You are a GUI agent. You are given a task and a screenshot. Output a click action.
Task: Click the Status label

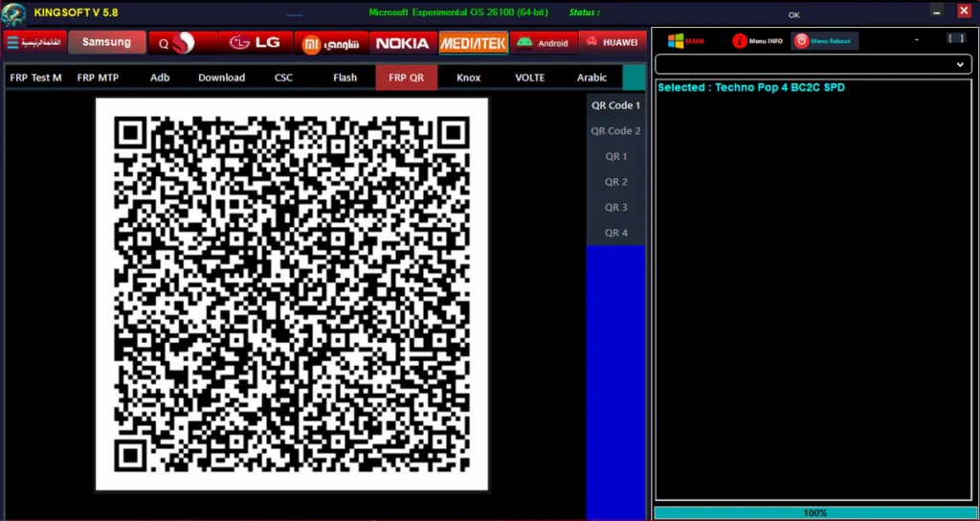(x=585, y=11)
